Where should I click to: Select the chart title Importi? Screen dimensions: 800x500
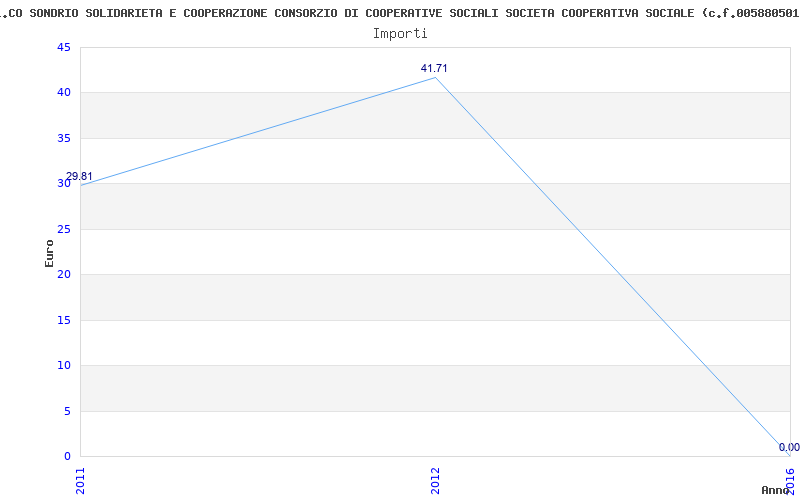[x=400, y=34]
